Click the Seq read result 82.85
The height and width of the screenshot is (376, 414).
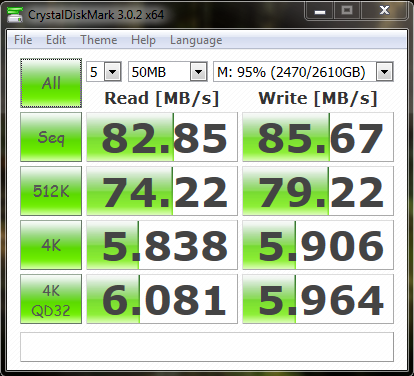162,137
